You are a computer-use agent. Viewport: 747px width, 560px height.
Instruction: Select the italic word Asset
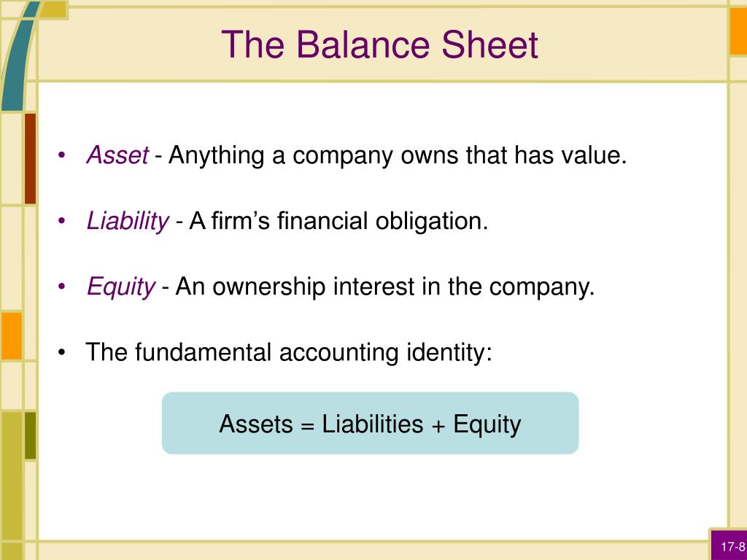117,155
